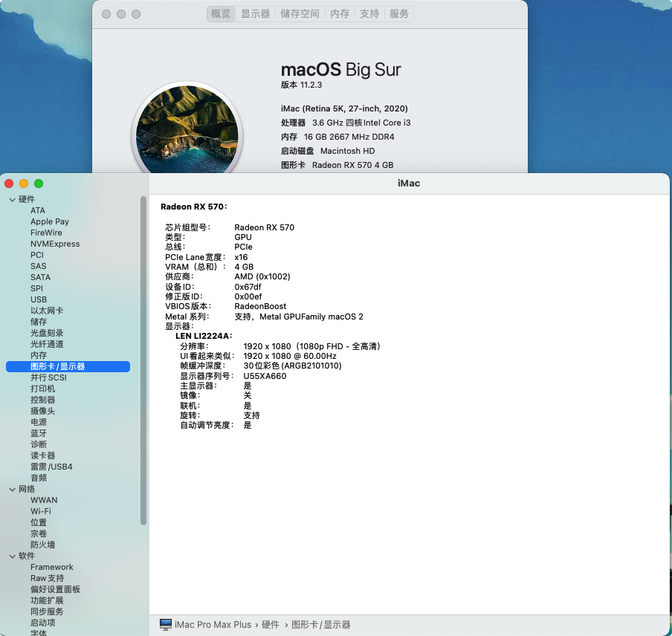Open the 支持 tab in About window
672x636 pixels.
369,13
